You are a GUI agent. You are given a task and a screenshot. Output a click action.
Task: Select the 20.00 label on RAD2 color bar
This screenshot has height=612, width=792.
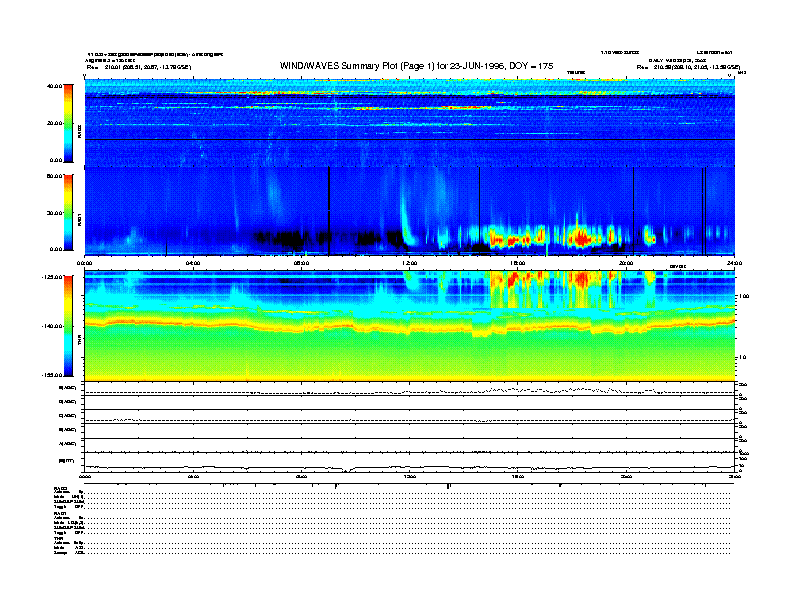pos(54,123)
